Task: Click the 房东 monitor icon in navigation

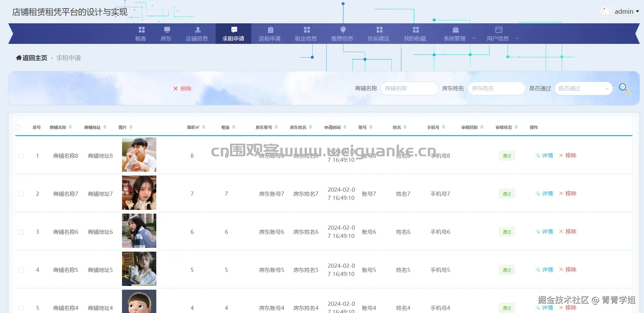Action: point(167,30)
